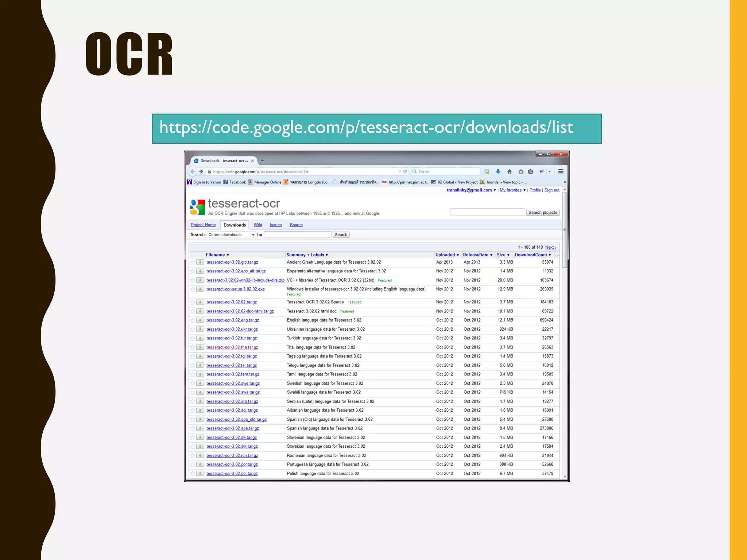Click the Sign out link
The image size is (747, 560).
[552, 190]
